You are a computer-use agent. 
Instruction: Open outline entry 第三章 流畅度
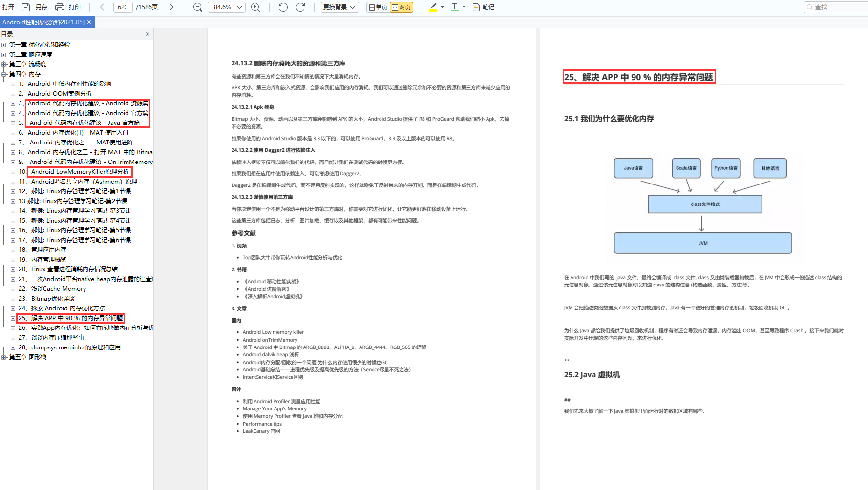(28, 64)
